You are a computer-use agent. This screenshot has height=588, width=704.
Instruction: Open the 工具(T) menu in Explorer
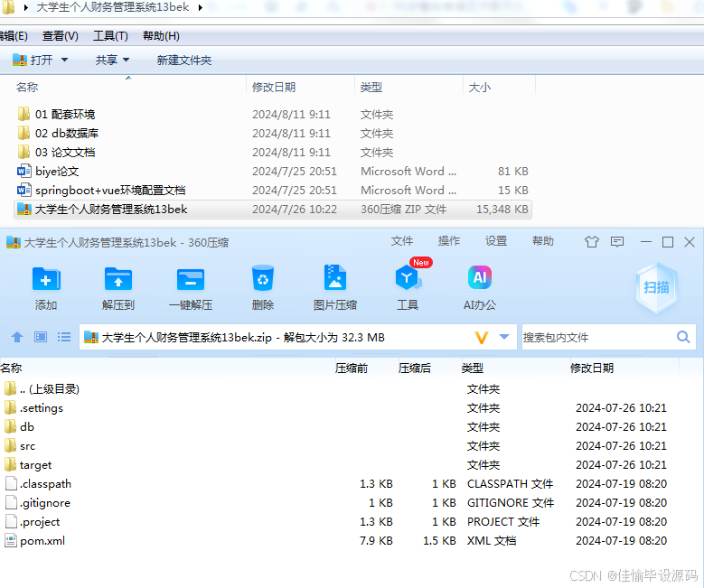coord(110,36)
